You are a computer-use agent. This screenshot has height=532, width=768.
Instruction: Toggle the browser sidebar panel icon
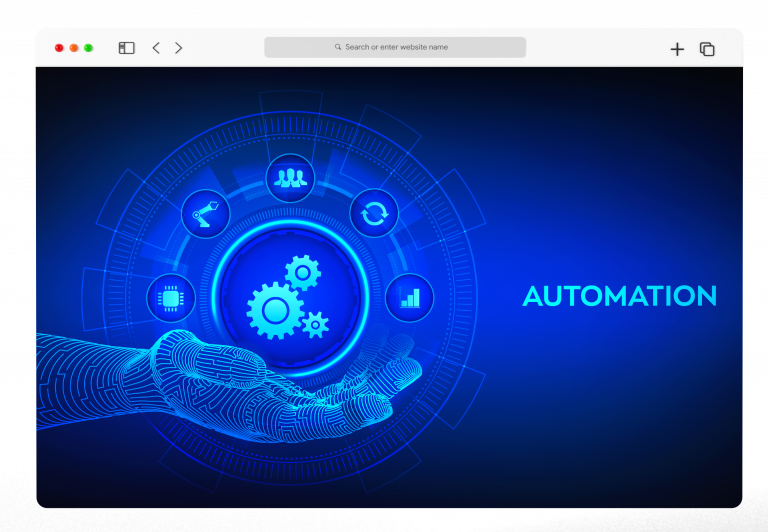(126, 48)
